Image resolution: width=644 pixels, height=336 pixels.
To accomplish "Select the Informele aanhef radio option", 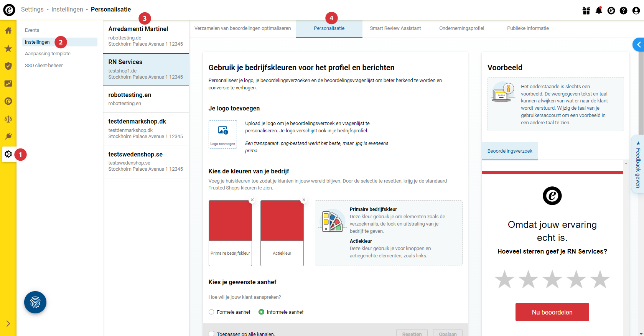I will click(x=261, y=312).
